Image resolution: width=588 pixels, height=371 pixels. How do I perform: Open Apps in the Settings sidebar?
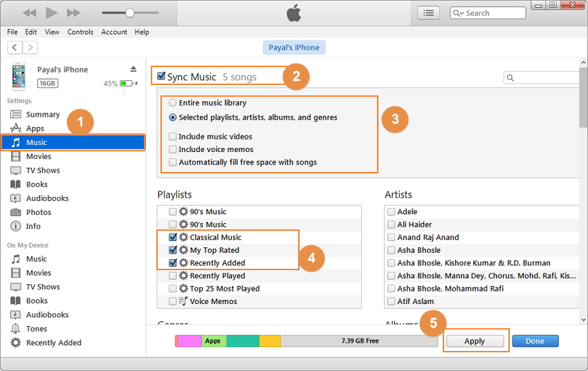[x=35, y=129]
